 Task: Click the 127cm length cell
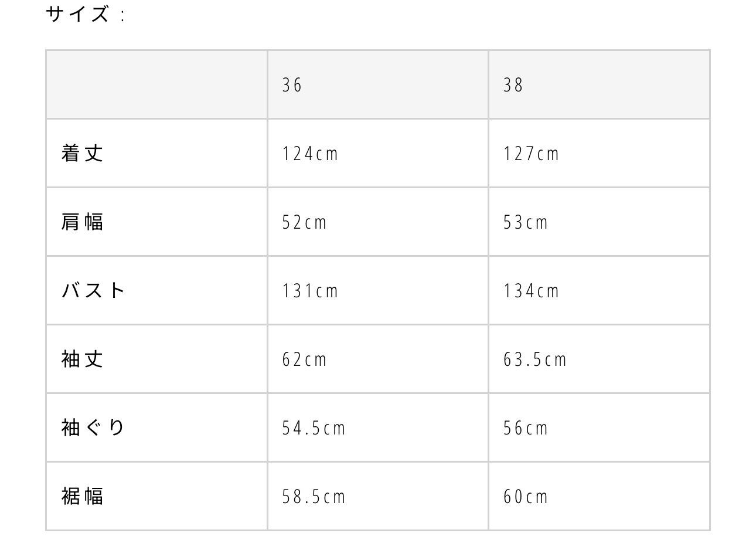(531, 154)
